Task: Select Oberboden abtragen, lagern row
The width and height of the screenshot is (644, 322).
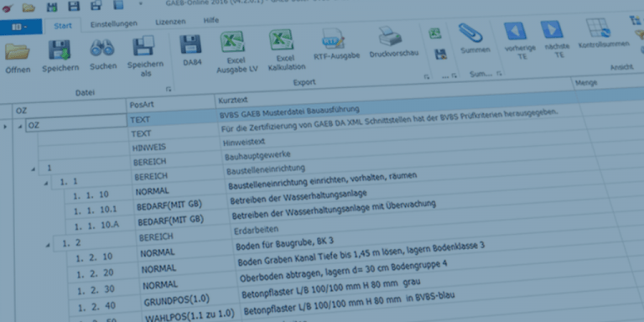Action: 343,271
